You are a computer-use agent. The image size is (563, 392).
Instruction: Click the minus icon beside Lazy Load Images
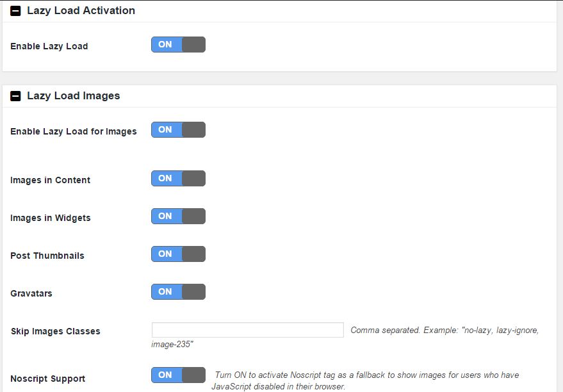[15, 95]
